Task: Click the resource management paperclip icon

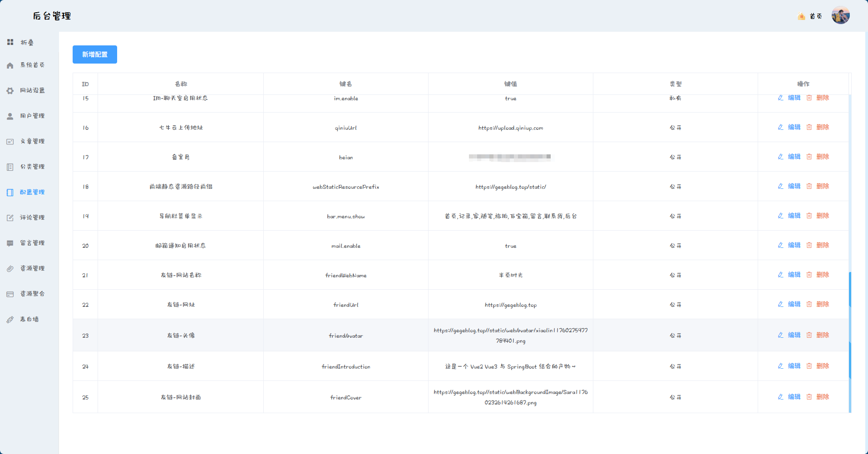Action: 10,269
